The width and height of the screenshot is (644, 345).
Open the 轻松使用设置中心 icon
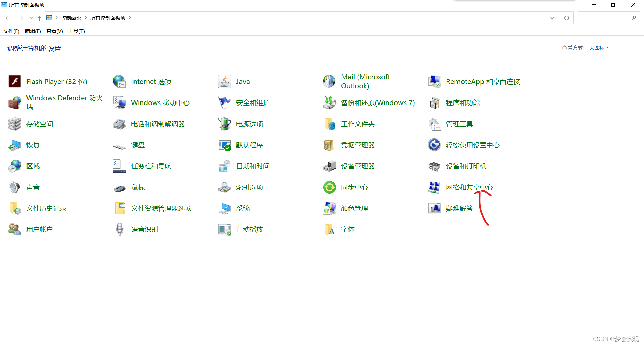pyautogui.click(x=435, y=145)
